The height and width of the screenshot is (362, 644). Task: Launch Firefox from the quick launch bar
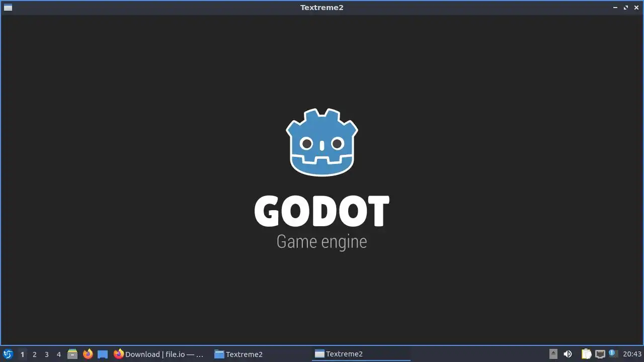pos(88,354)
